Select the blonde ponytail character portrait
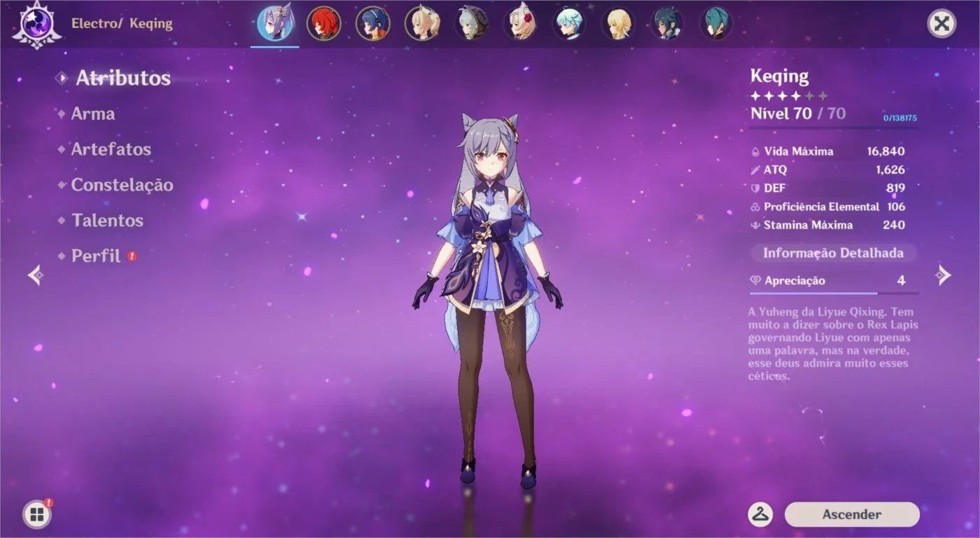The height and width of the screenshot is (538, 980). click(422, 23)
